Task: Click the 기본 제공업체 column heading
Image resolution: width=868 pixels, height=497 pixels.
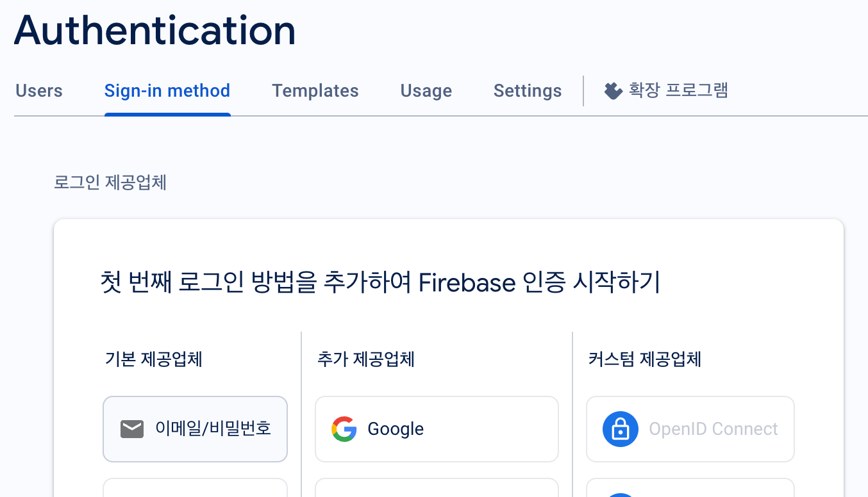Action: point(154,359)
